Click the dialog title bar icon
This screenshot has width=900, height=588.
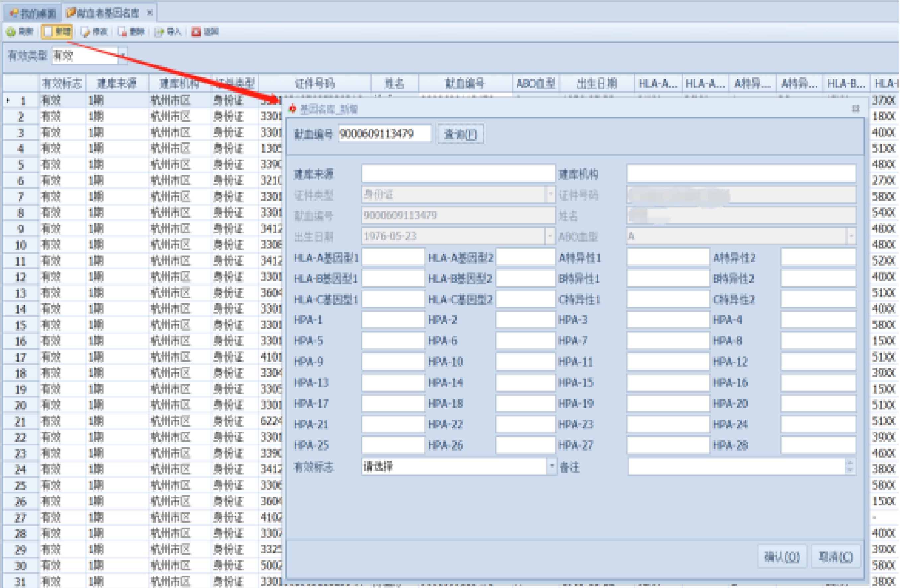pyautogui.click(x=292, y=109)
